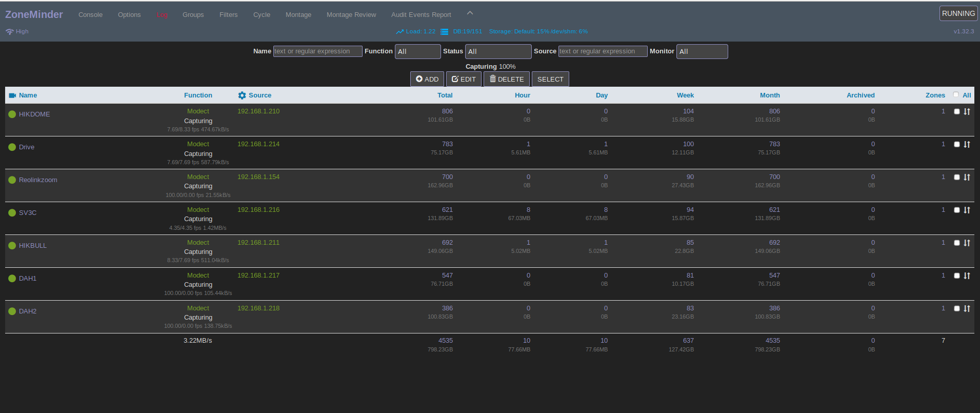Open the HIKDOME monitor link

click(34, 114)
